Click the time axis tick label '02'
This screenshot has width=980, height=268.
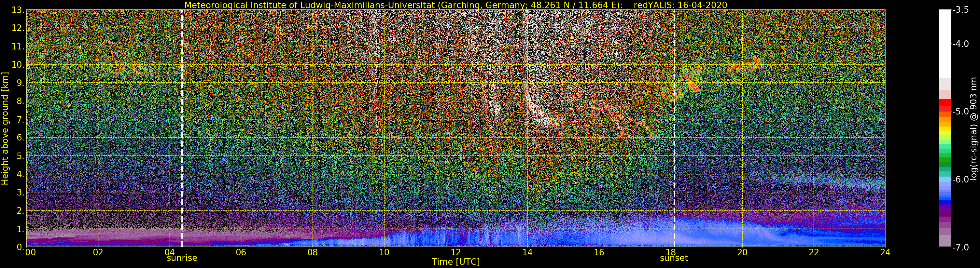[x=98, y=252]
